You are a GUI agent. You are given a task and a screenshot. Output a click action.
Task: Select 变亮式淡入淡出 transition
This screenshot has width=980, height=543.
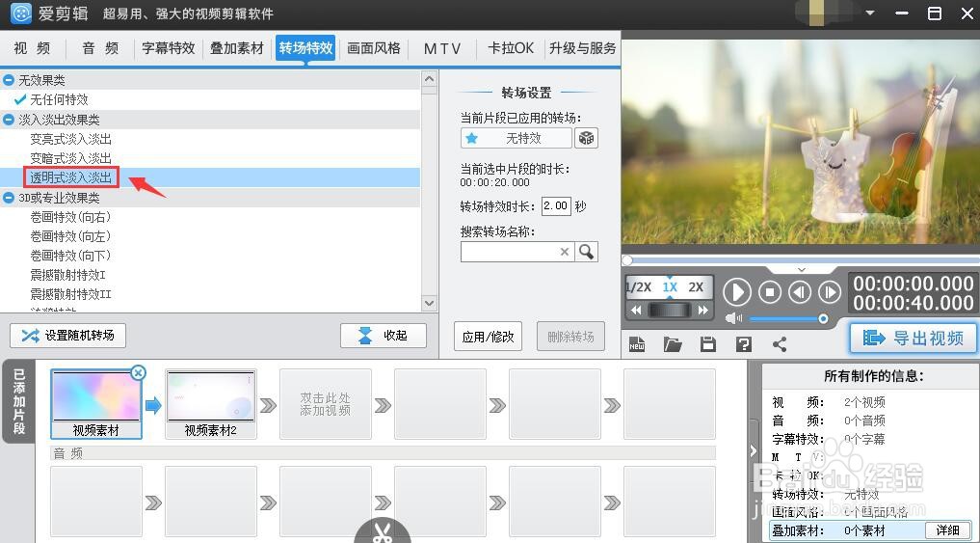70,139
